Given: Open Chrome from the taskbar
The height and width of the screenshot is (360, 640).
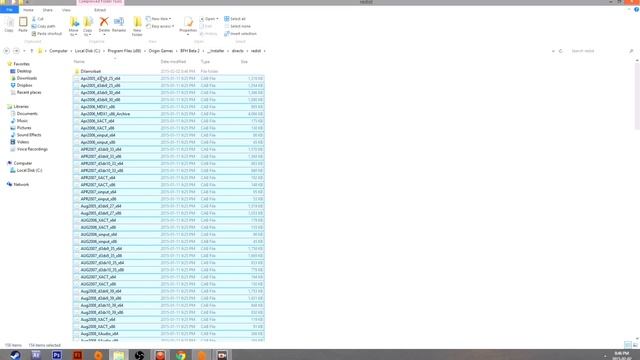Looking at the screenshot, I should pos(181,355).
